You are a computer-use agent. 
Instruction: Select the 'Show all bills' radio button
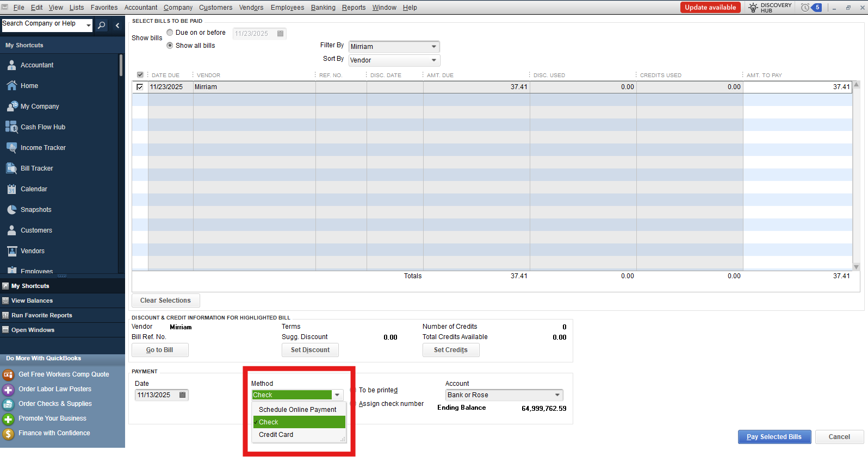pyautogui.click(x=170, y=46)
